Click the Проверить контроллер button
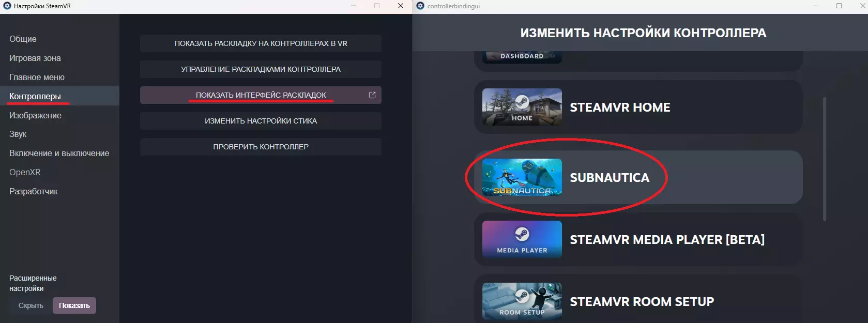The image size is (868, 323). 261,147
